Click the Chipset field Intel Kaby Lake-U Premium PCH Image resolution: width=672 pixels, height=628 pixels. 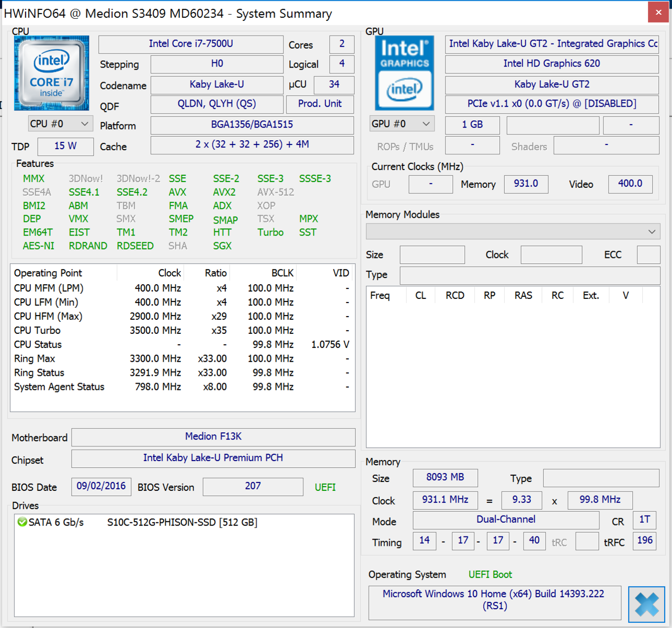(213, 458)
